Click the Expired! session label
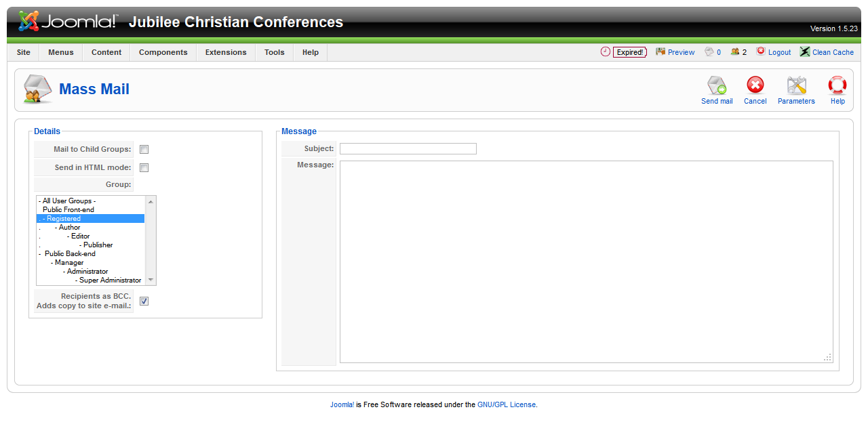 pos(630,52)
